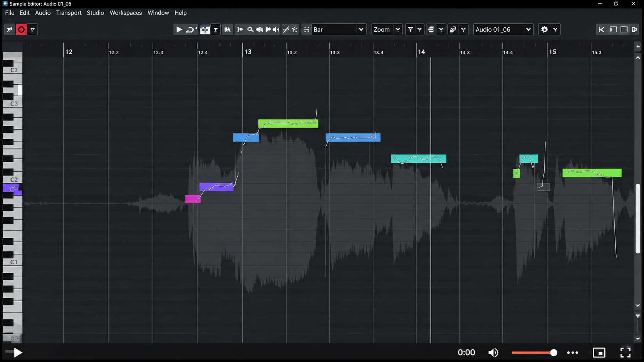Open the dropdown next to the gear icon
The height and width of the screenshot is (362, 644).
(x=555, y=30)
